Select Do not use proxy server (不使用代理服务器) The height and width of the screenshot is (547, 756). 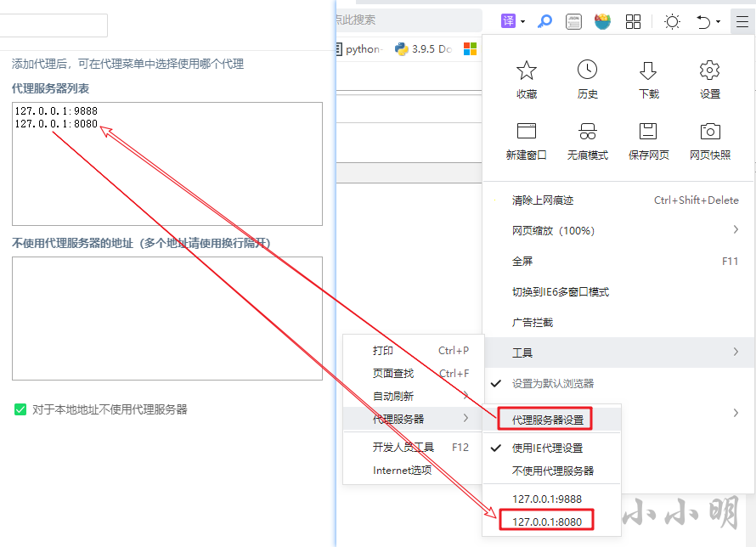551,471
